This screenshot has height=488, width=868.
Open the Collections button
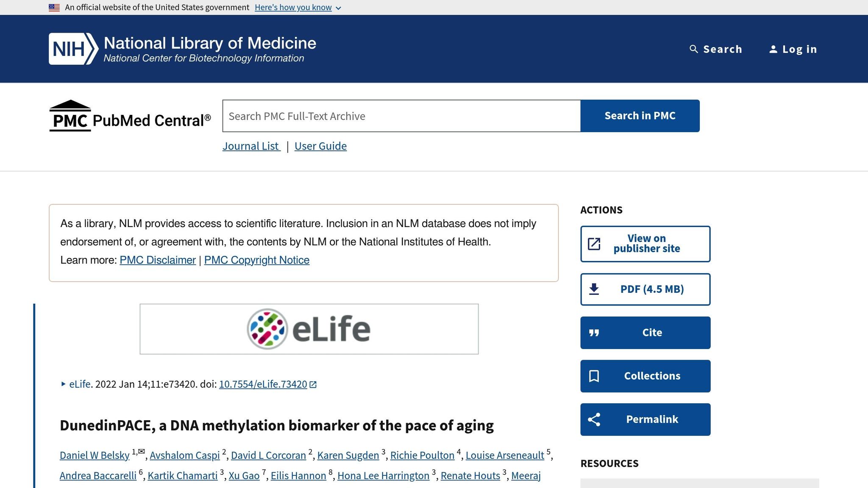coord(645,376)
